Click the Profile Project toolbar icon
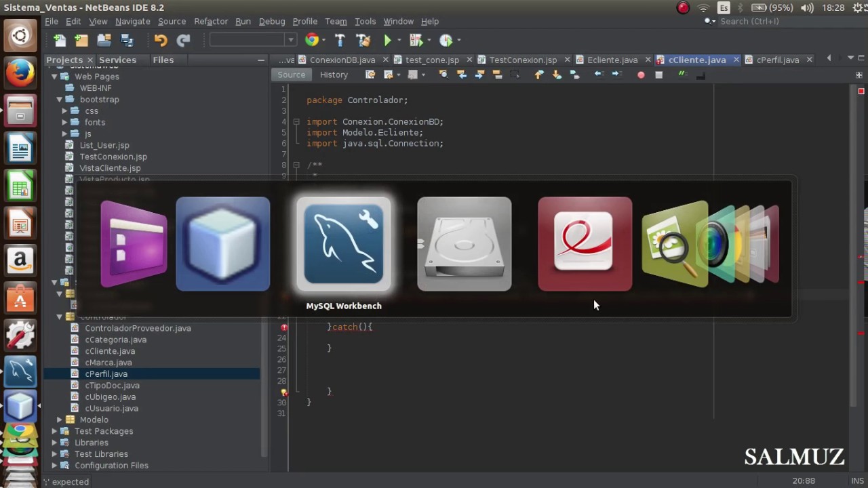 (446, 40)
